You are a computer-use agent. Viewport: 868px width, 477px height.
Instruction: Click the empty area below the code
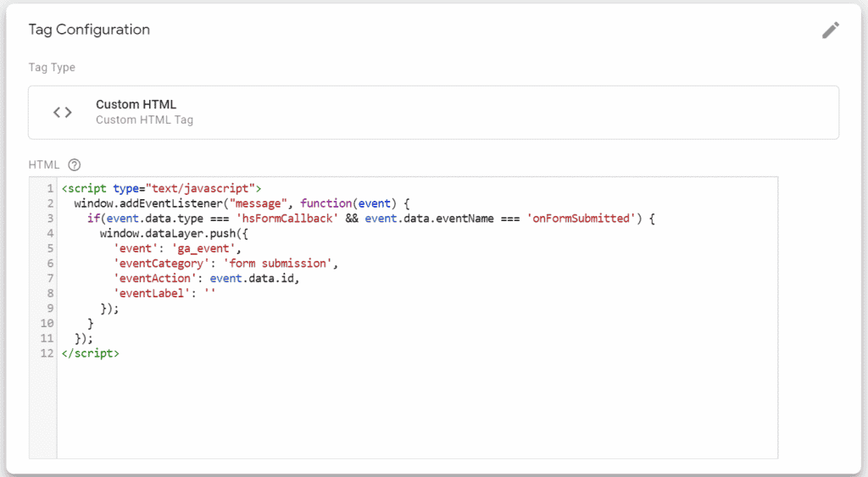click(417, 409)
